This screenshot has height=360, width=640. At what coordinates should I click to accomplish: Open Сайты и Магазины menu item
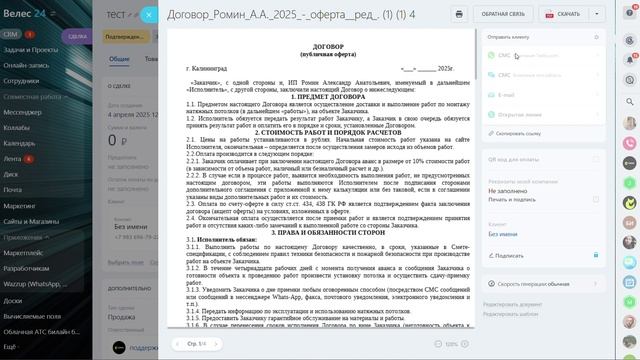[31, 222]
